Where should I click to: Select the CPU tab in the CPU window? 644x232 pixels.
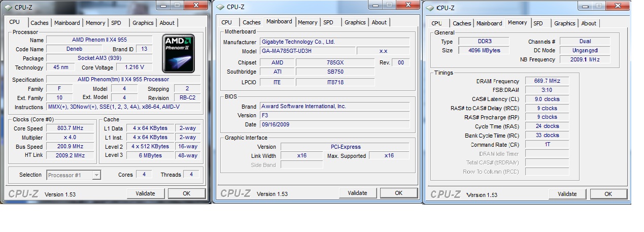pyautogui.click(x=15, y=22)
